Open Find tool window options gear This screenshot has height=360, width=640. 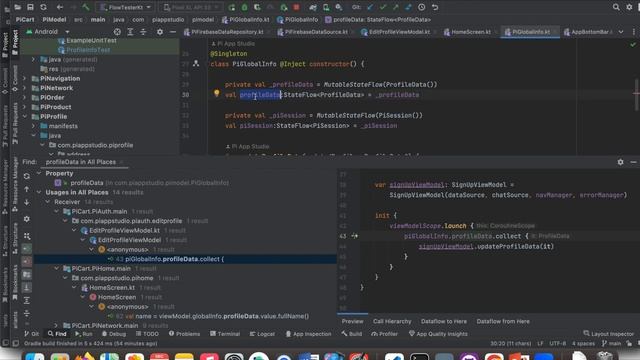(x=620, y=162)
